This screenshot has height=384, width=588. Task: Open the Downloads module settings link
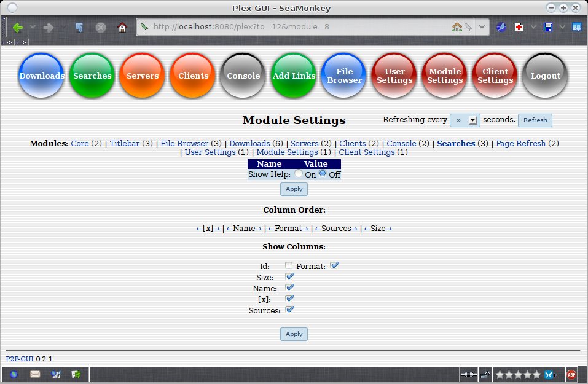coord(249,144)
